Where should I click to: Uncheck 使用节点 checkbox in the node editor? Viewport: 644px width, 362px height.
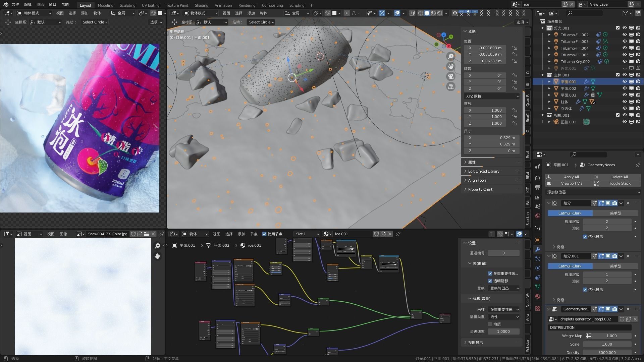[264, 234]
